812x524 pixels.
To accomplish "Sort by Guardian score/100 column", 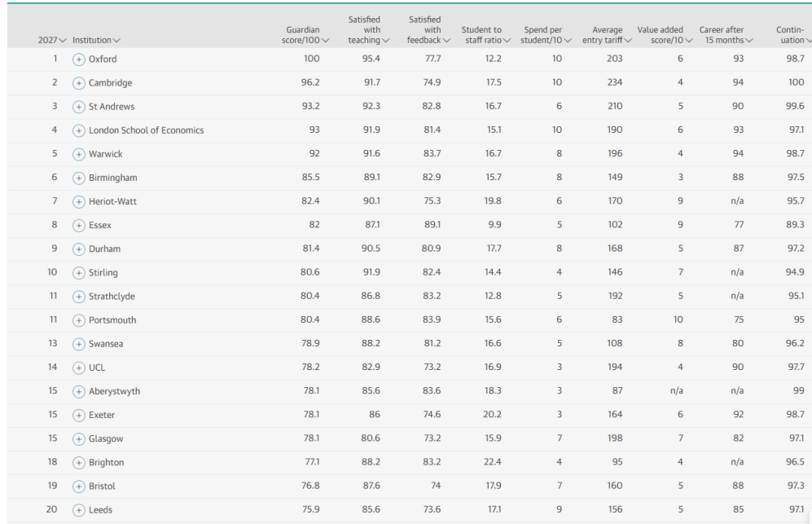I will tap(305, 35).
